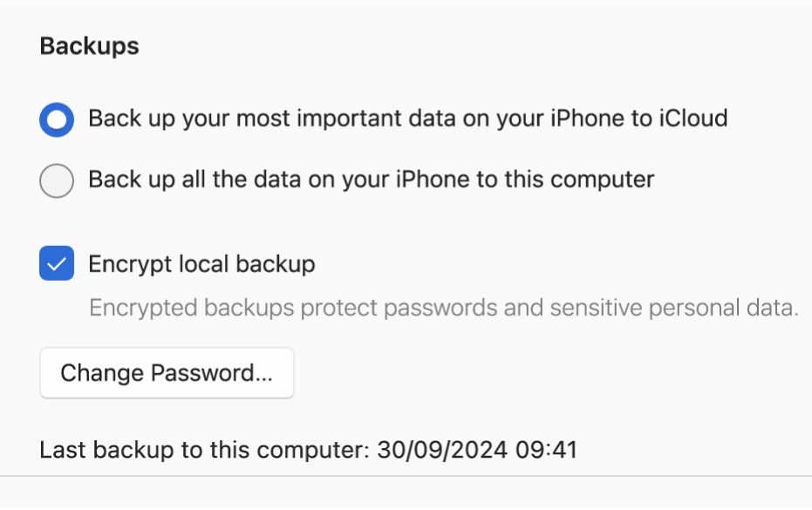Click the computer backup option label text
Image resolution: width=812 pixels, height=510 pixels.
(x=370, y=180)
